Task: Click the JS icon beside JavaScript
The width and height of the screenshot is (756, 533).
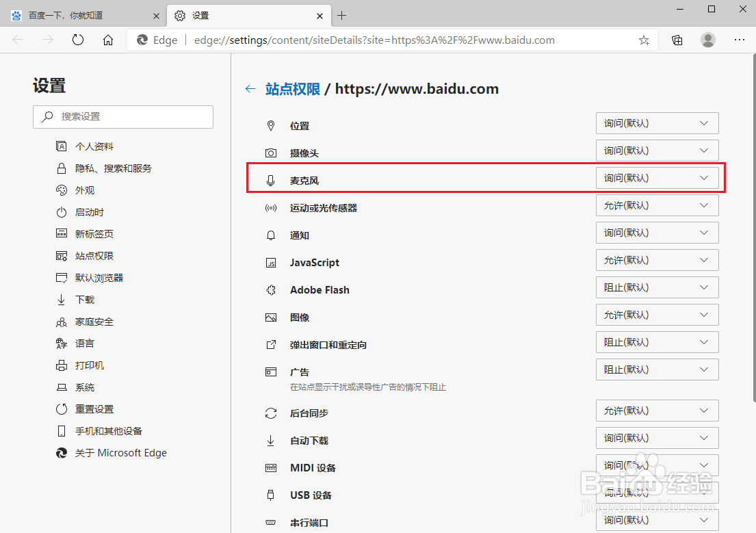Action: pos(271,263)
